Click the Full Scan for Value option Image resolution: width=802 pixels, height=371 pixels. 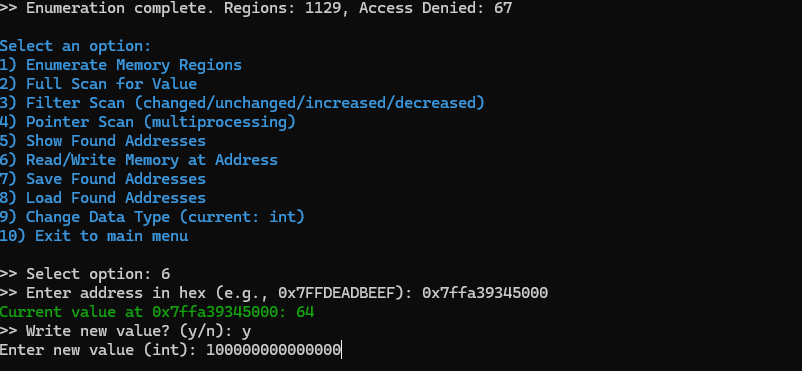pyautogui.click(x=98, y=84)
